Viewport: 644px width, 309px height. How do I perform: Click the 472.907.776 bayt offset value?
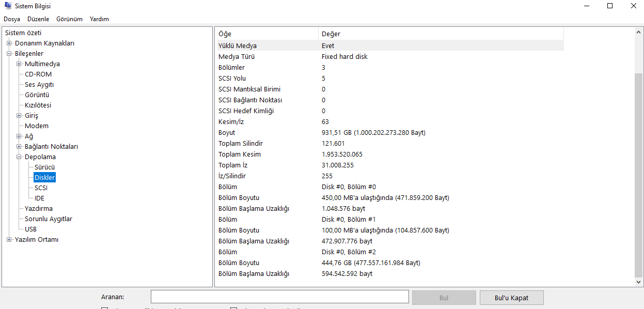point(347,241)
